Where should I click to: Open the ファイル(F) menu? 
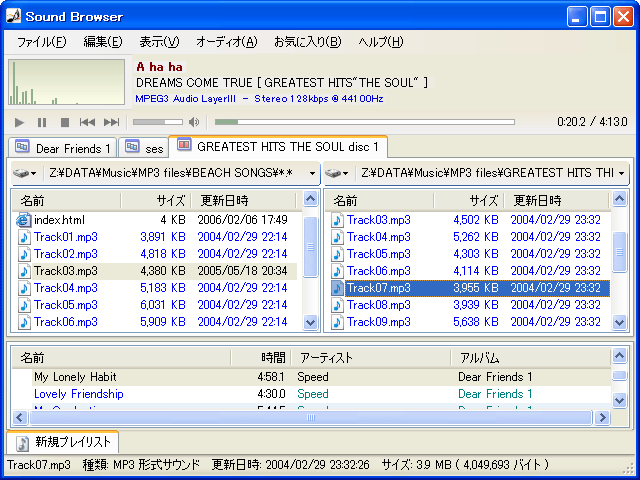pyautogui.click(x=41, y=41)
